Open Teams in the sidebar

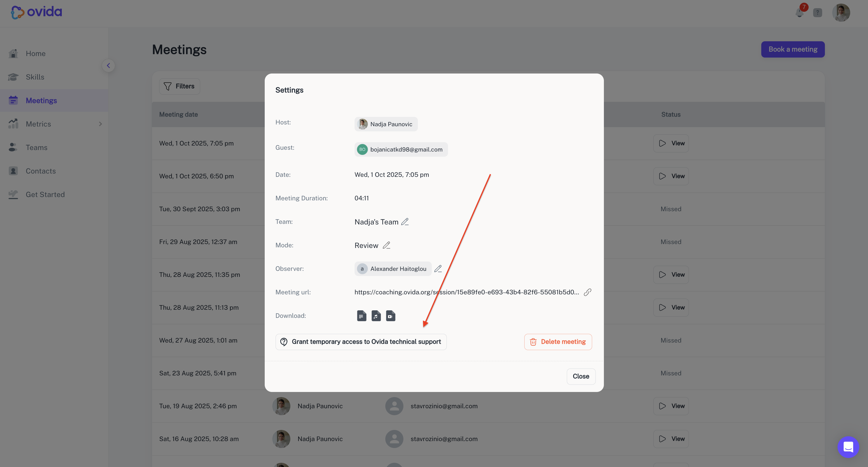tap(54, 147)
